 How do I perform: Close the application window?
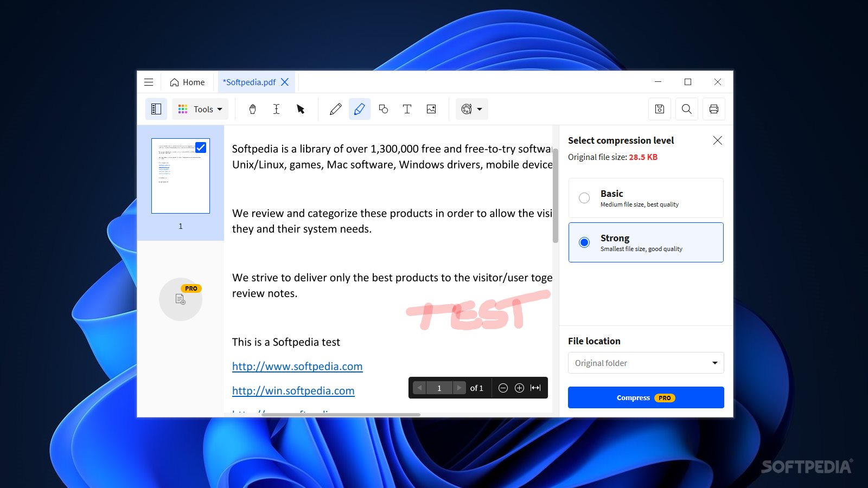tap(718, 82)
